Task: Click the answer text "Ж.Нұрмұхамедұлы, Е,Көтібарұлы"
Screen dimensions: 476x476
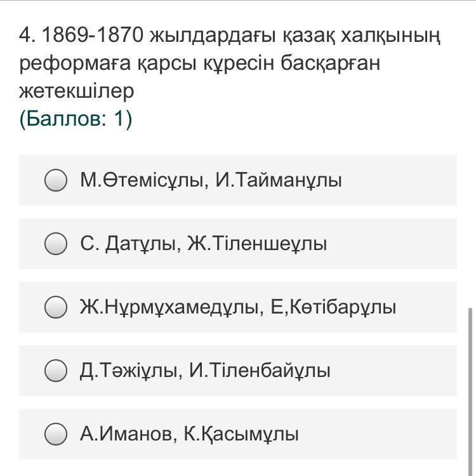Action: tap(238, 307)
